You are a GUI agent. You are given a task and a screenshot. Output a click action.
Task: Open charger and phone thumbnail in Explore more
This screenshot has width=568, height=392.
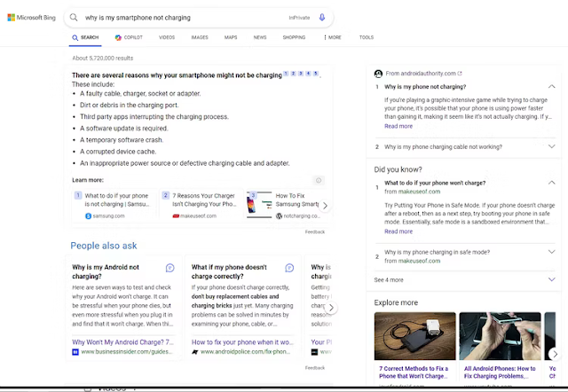pyautogui.click(x=414, y=336)
